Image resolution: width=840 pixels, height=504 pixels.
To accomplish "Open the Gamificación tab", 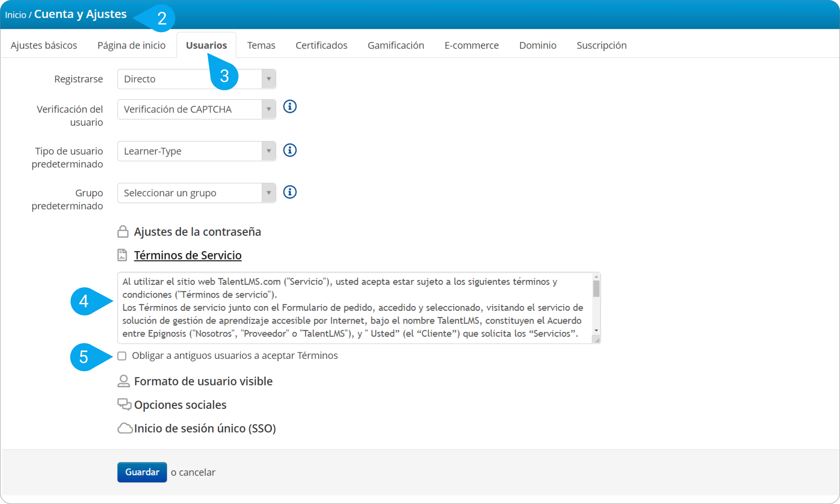I will pyautogui.click(x=396, y=46).
